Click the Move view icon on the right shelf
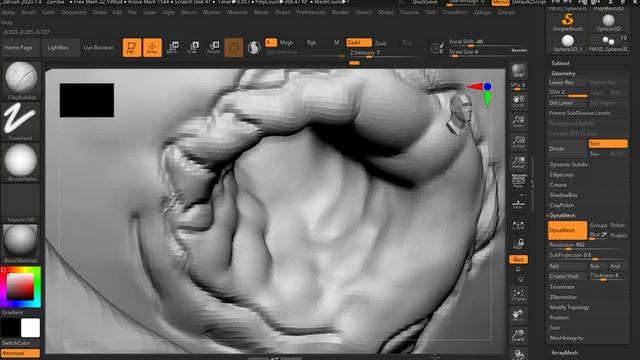Viewport: 640px width, 360px height. (x=518, y=315)
